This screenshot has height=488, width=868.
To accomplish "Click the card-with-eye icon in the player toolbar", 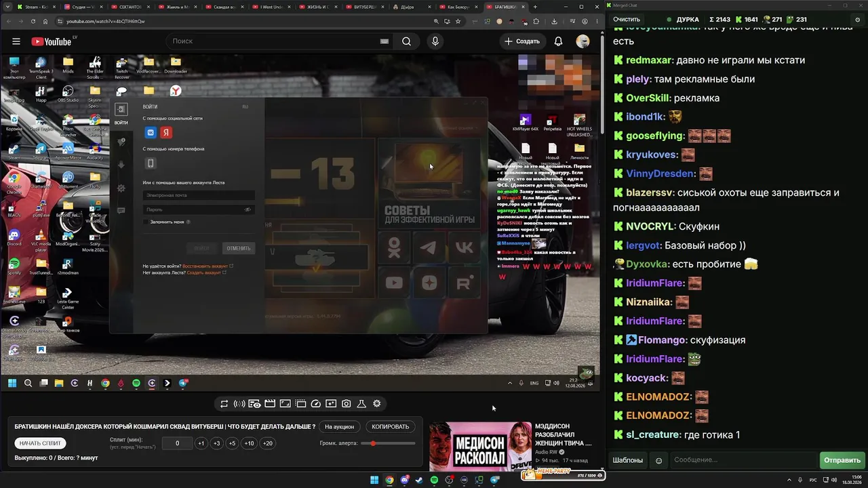I will 254,404.
